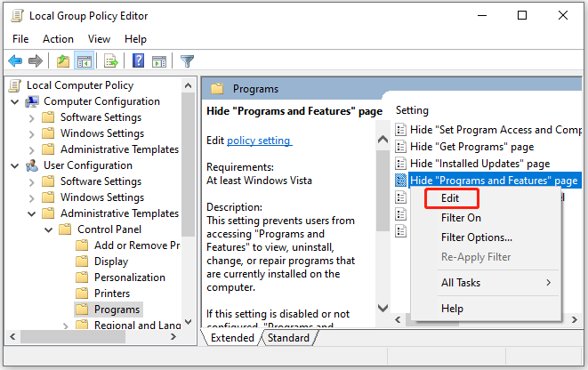Image resolution: width=588 pixels, height=370 pixels.
Task: Collapse the User Configuration node
Action: 15,165
